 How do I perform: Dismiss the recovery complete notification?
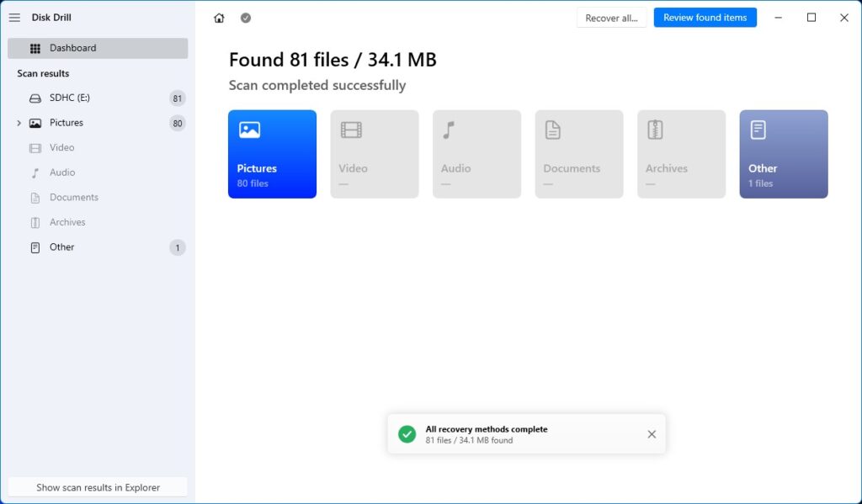pos(651,433)
